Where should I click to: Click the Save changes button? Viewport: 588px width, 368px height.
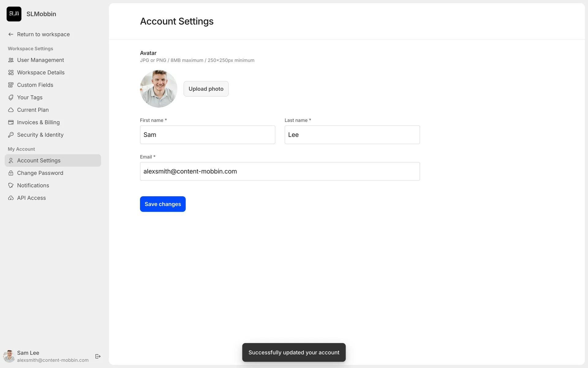point(163,204)
